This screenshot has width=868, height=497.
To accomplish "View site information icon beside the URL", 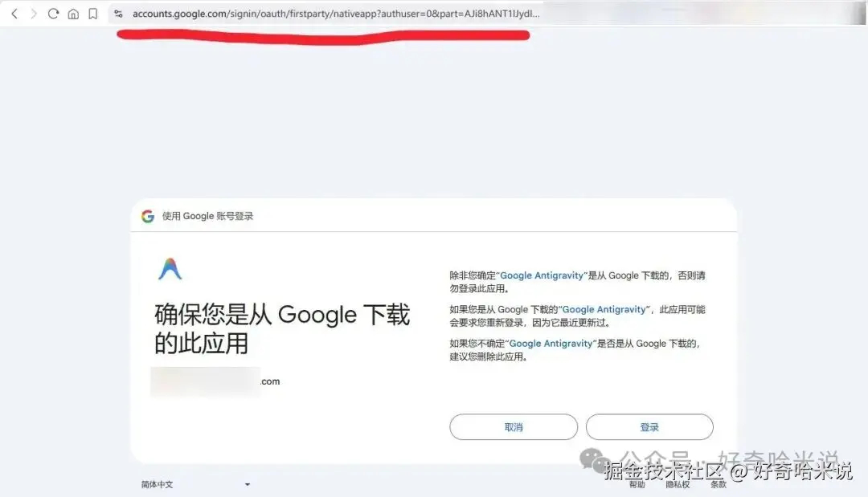I will pos(118,14).
